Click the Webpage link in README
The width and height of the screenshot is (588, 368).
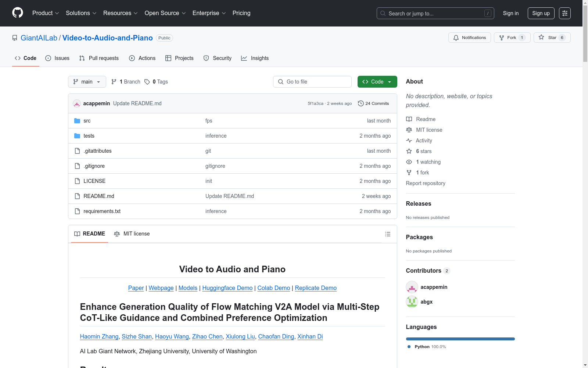tap(161, 288)
